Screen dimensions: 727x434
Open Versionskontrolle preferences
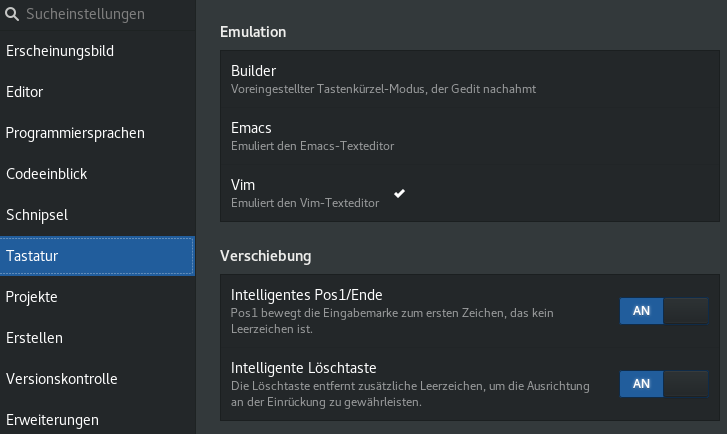coord(62,379)
